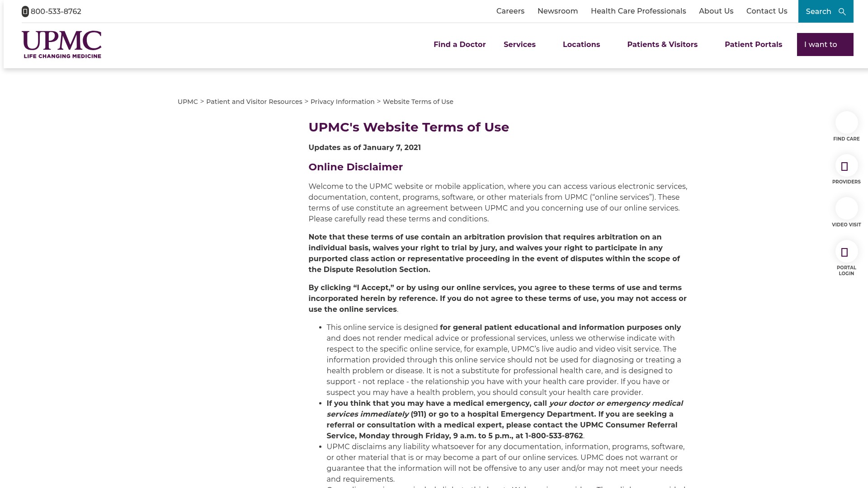Screen dimensions: 868x488
Task: Click UPMC breadcrumb link
Action: tap(188, 102)
